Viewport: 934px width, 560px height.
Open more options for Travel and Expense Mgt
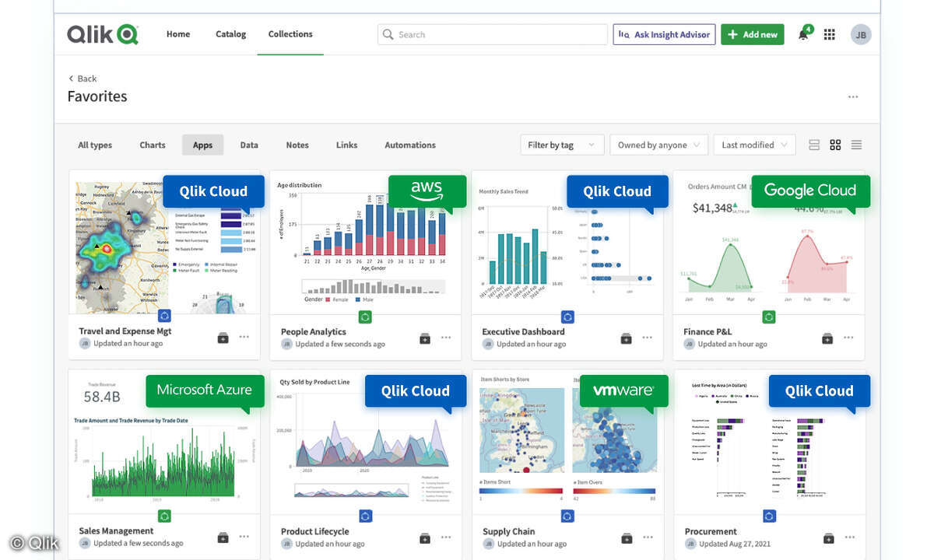point(244,338)
